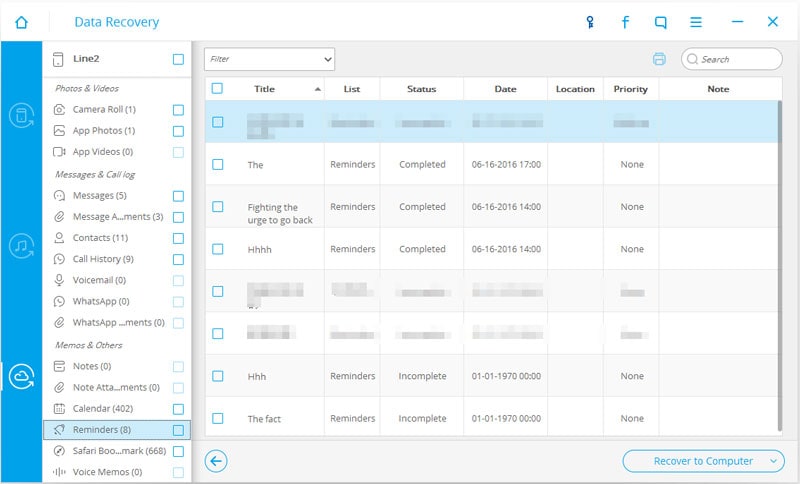
Task: Click the Voice Memos waveform icon
Action: (x=59, y=472)
